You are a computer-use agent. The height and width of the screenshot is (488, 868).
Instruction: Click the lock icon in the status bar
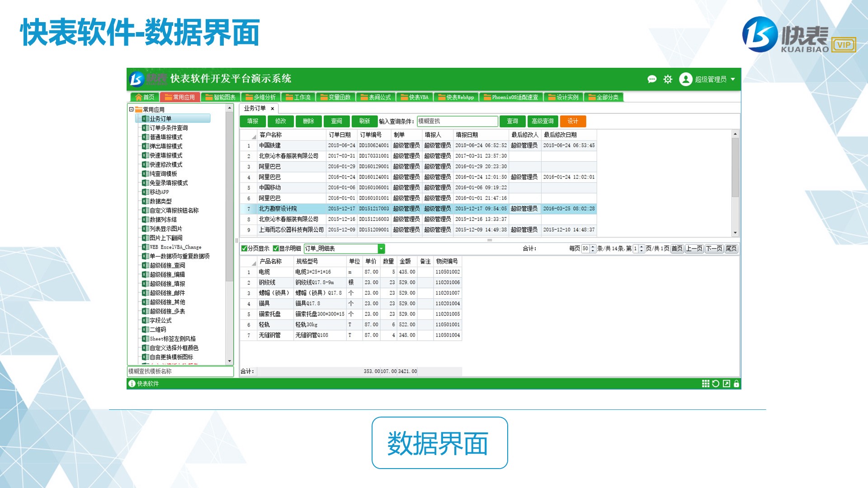pyautogui.click(x=736, y=384)
